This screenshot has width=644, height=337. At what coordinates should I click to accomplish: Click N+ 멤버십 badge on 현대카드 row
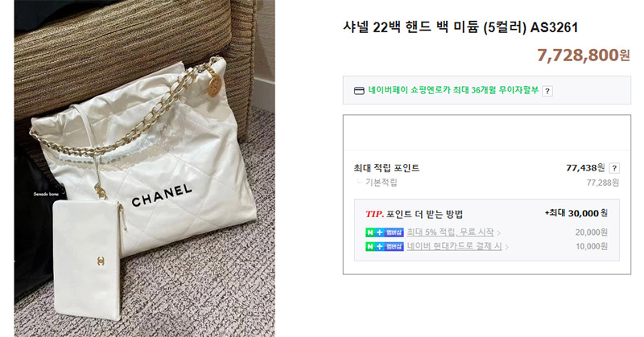click(385, 246)
